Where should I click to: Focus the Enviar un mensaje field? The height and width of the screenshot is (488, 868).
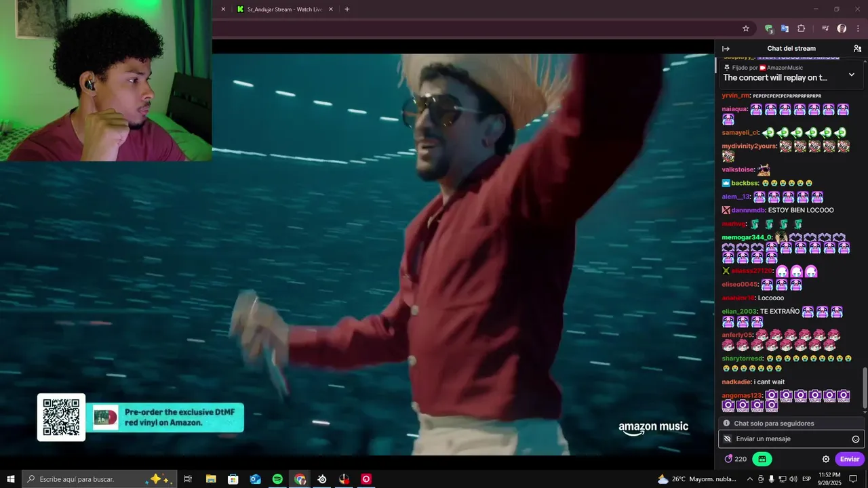coord(791,439)
